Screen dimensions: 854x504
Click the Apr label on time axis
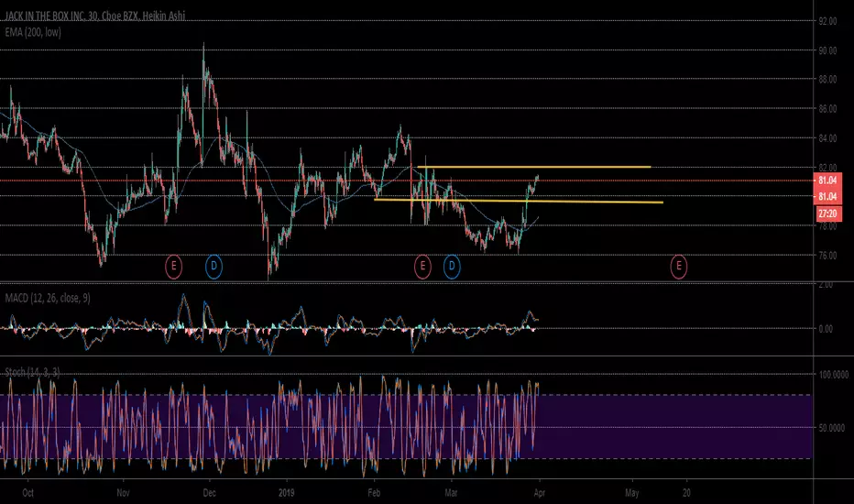tap(539, 493)
